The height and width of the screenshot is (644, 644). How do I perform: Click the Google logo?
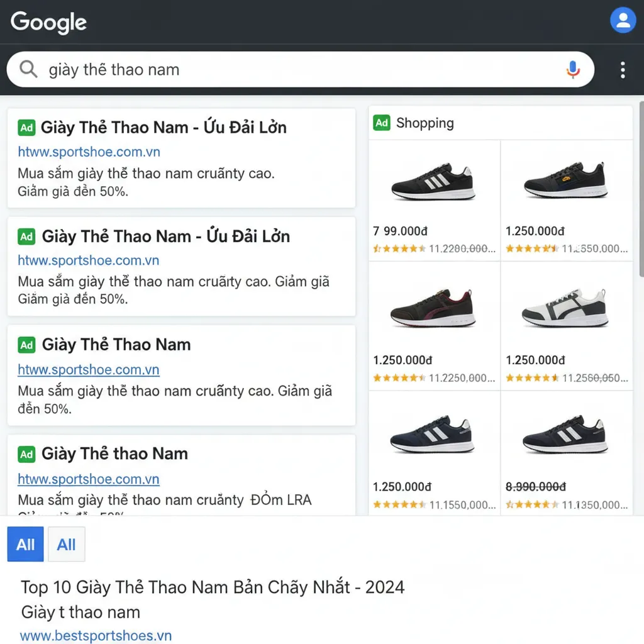pos(48,22)
